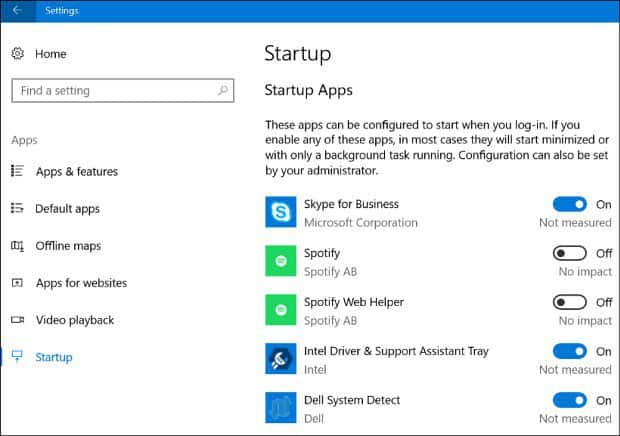This screenshot has width=620, height=436.
Task: Enable the Spotify Web Helper toggle
Action: (x=569, y=302)
